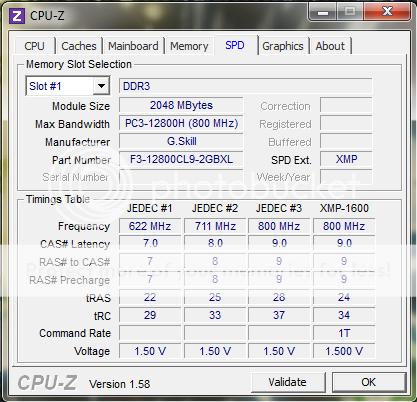Click the 711 MHz frequency cell
The height and width of the screenshot is (402, 417).
tap(215, 226)
